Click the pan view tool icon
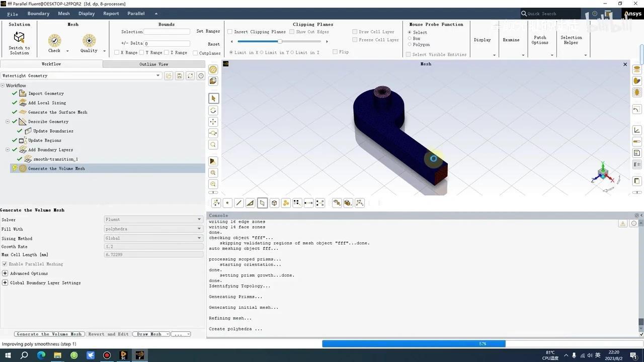 [x=213, y=122]
